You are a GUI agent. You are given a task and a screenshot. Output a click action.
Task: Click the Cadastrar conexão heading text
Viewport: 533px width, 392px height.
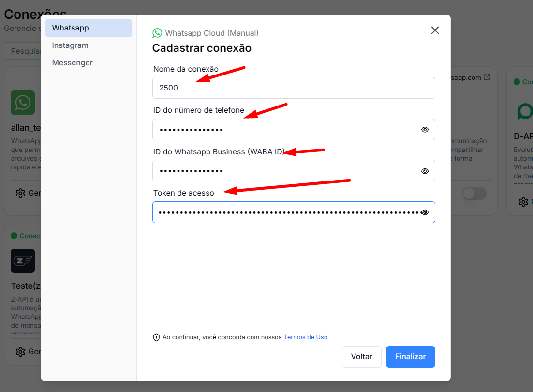point(202,48)
